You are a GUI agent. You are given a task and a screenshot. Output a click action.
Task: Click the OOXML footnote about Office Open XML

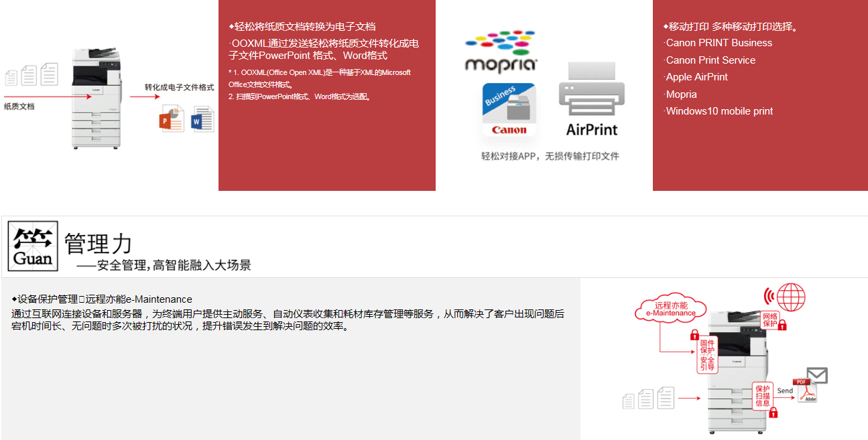click(320, 78)
